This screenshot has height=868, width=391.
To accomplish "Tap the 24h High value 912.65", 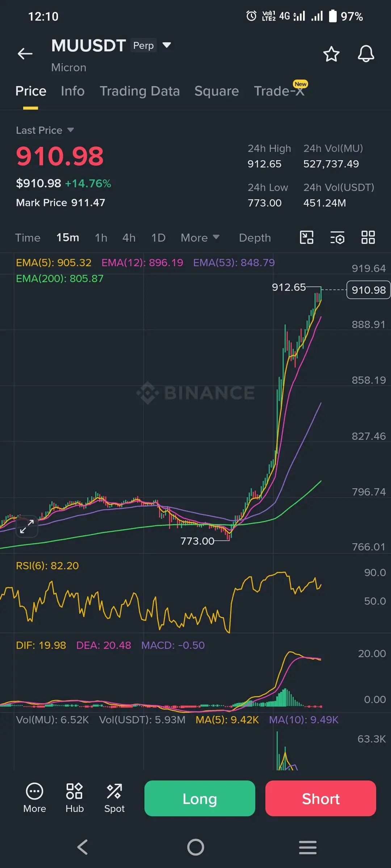I will pos(264,164).
